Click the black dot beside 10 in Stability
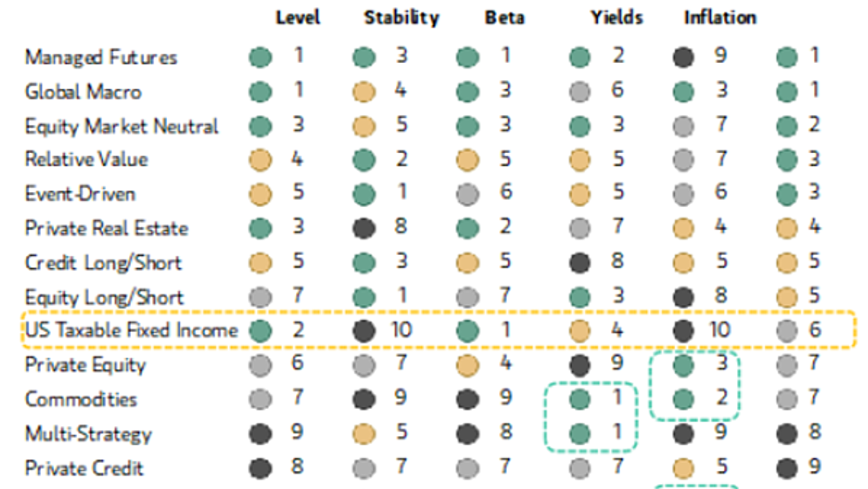This screenshot has height=489, width=868. (x=364, y=330)
